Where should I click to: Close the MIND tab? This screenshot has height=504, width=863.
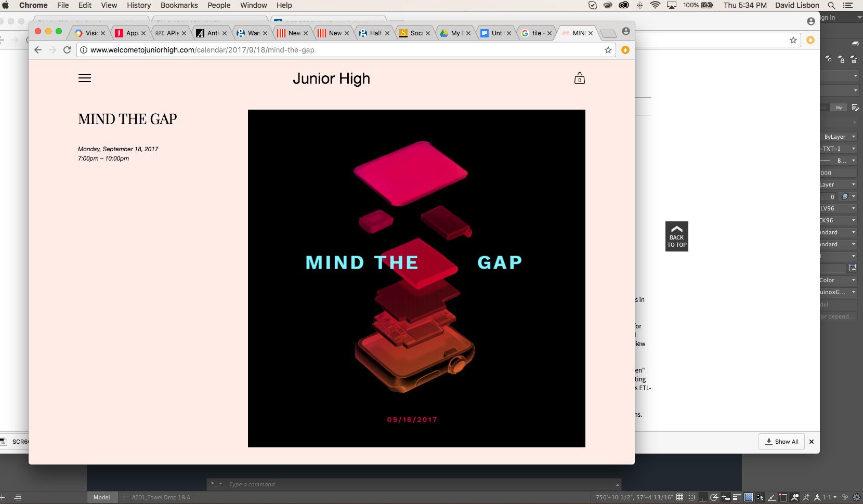point(591,33)
